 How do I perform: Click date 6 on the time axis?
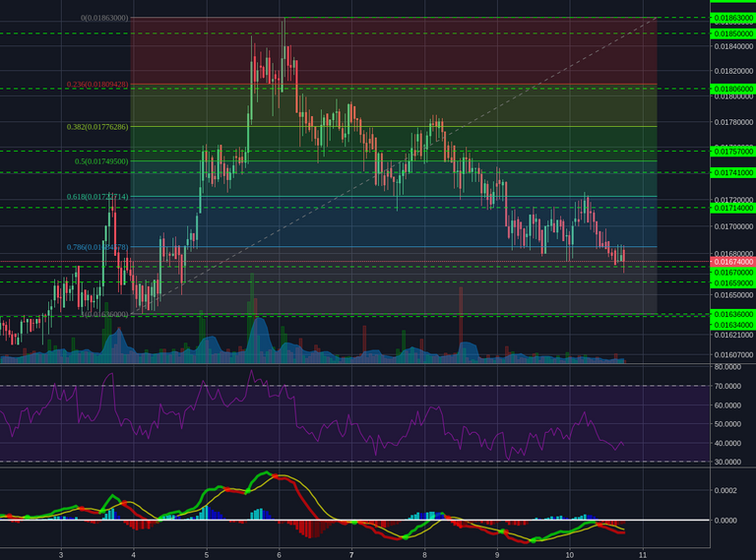tap(280, 555)
